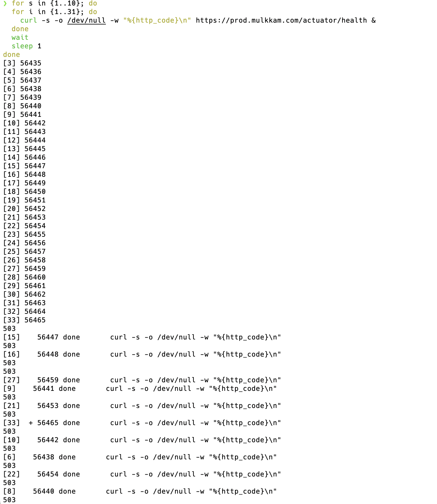This screenshot has width=437, height=504.
Task: Click the '[29] 56461' job line
Action: (24, 286)
